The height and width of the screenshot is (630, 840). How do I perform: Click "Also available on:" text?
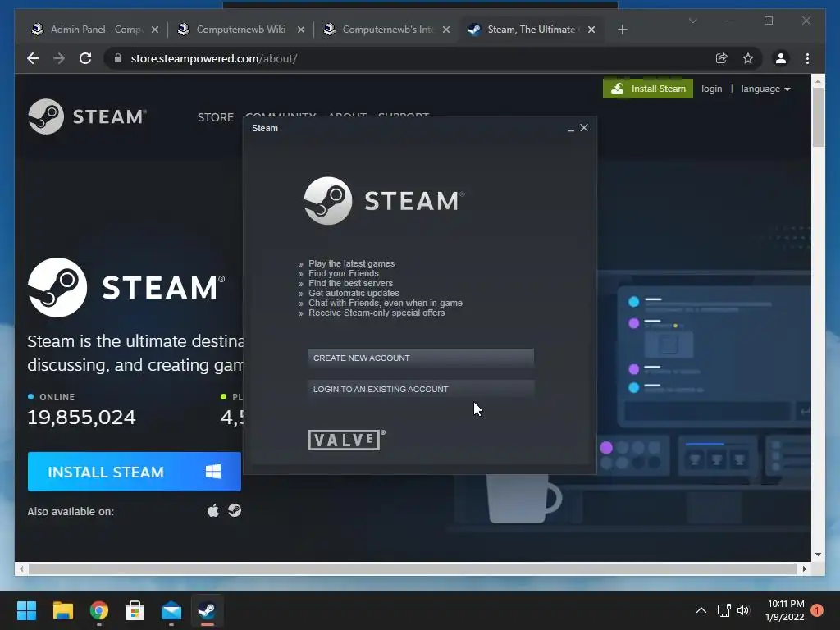coord(71,512)
